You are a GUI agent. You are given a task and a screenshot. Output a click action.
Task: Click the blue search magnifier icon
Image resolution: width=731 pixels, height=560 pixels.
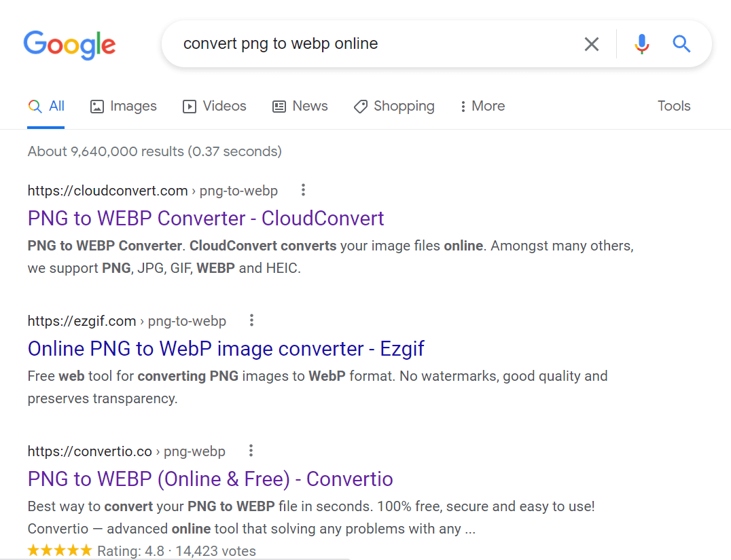(681, 44)
